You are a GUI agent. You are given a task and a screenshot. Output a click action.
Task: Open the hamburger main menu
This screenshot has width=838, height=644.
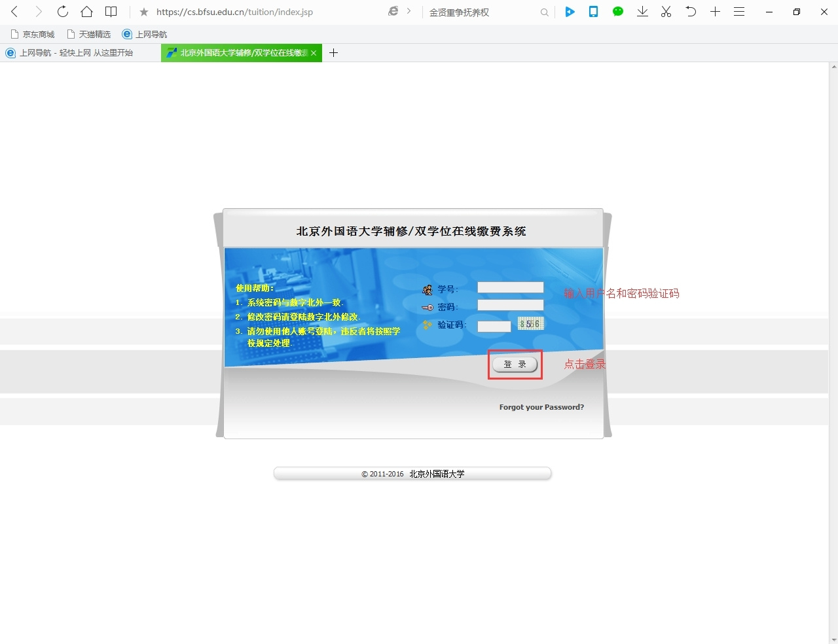point(739,12)
